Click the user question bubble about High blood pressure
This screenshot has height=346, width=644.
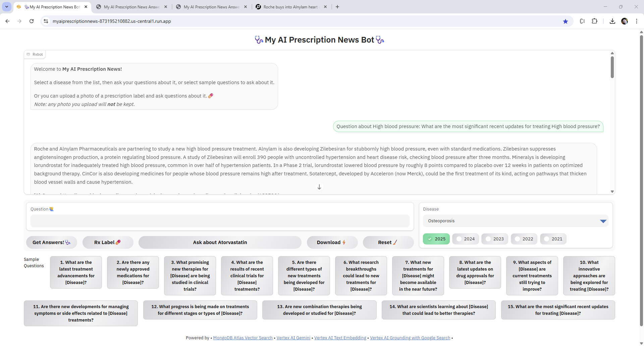point(468,126)
